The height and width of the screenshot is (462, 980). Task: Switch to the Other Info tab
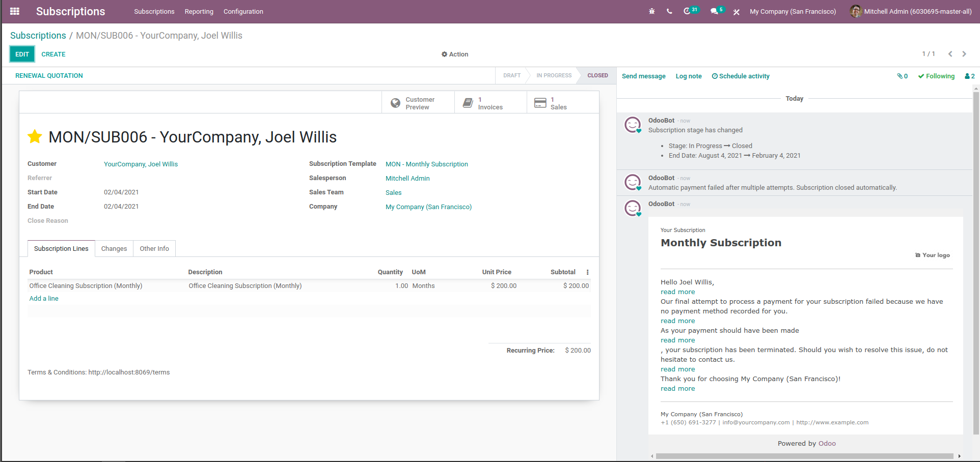tap(154, 249)
